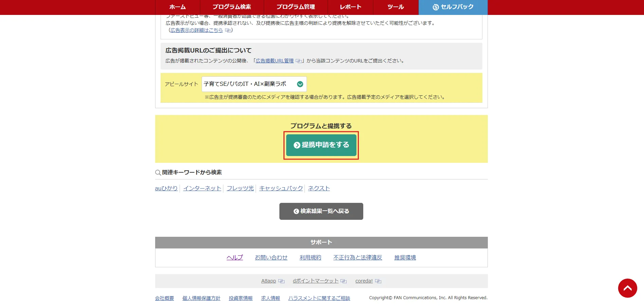
Task: Open the 広告掲載URL管理 link
Action: click(x=275, y=61)
